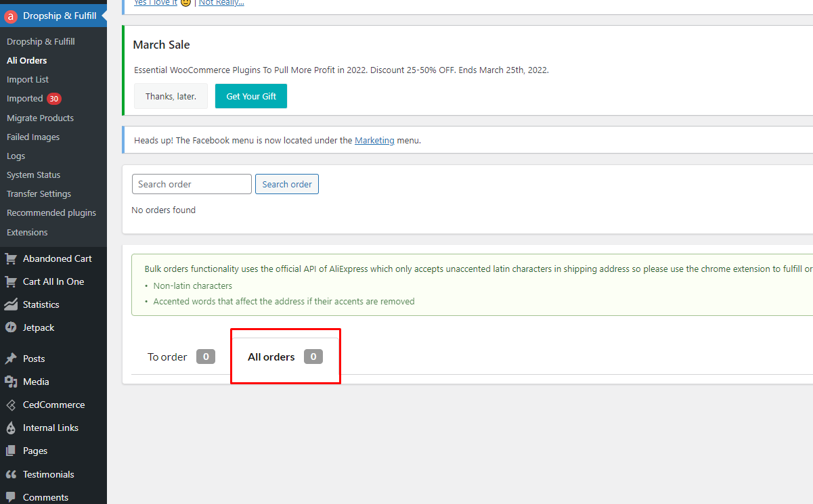Click the March Sale heading
The image size is (813, 504).
click(161, 45)
